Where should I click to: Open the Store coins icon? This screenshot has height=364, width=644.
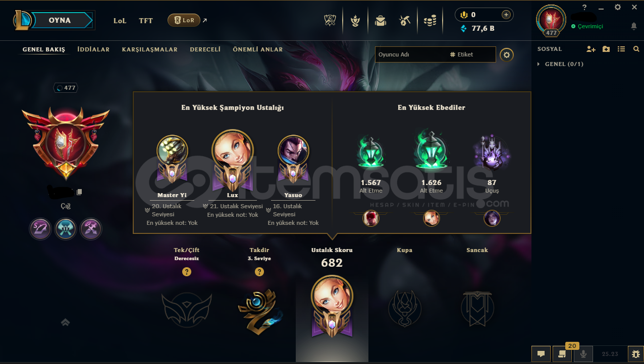(430, 21)
